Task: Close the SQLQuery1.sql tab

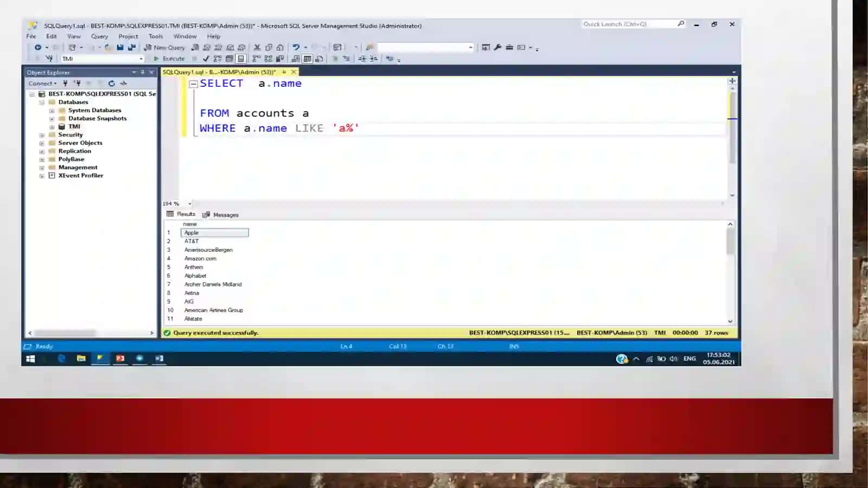Action: 293,72
